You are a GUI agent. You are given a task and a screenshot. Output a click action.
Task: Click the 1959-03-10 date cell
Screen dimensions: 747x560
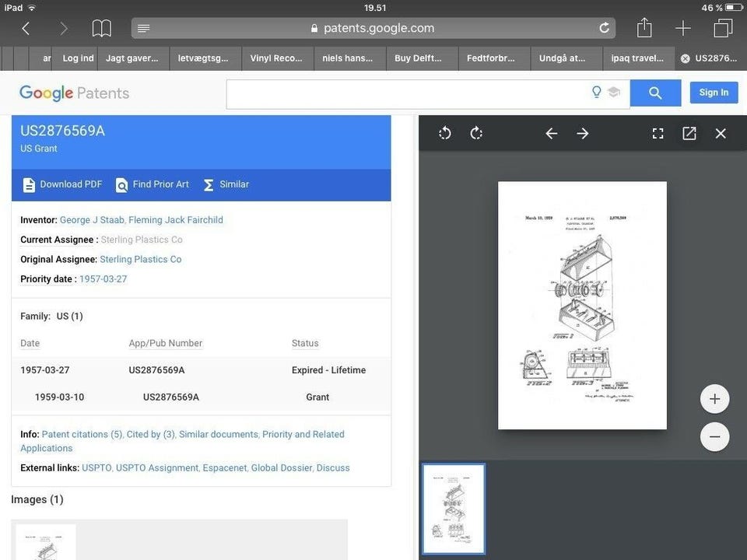coord(60,397)
